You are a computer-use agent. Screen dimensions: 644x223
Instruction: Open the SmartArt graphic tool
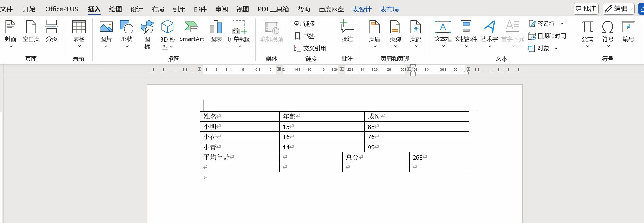[x=191, y=31]
